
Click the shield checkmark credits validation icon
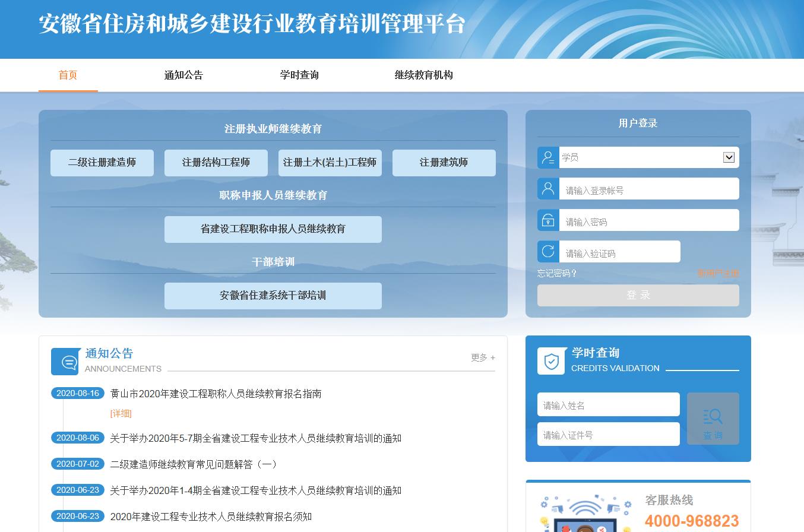(x=551, y=361)
